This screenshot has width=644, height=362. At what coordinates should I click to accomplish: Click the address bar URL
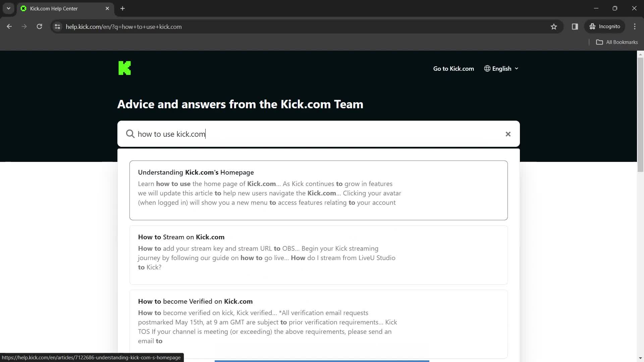point(124,27)
